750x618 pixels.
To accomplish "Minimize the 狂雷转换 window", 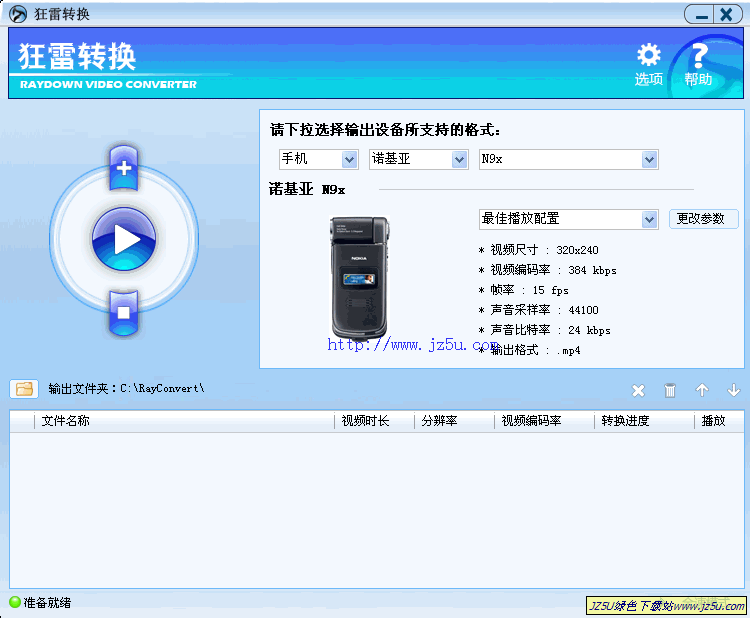I will tap(700, 15).
